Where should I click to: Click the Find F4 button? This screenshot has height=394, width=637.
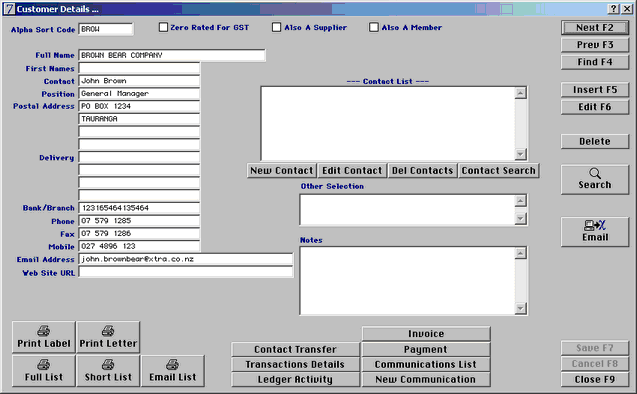[595, 62]
